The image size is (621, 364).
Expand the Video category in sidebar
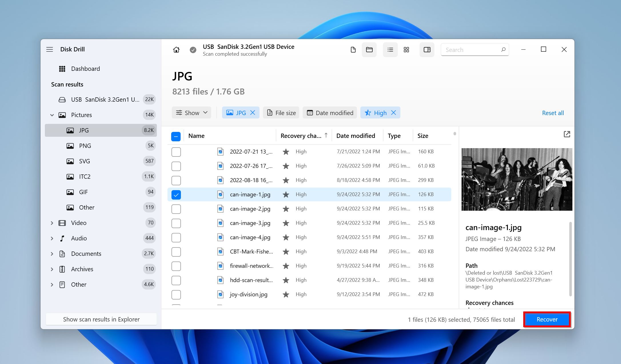(x=52, y=223)
